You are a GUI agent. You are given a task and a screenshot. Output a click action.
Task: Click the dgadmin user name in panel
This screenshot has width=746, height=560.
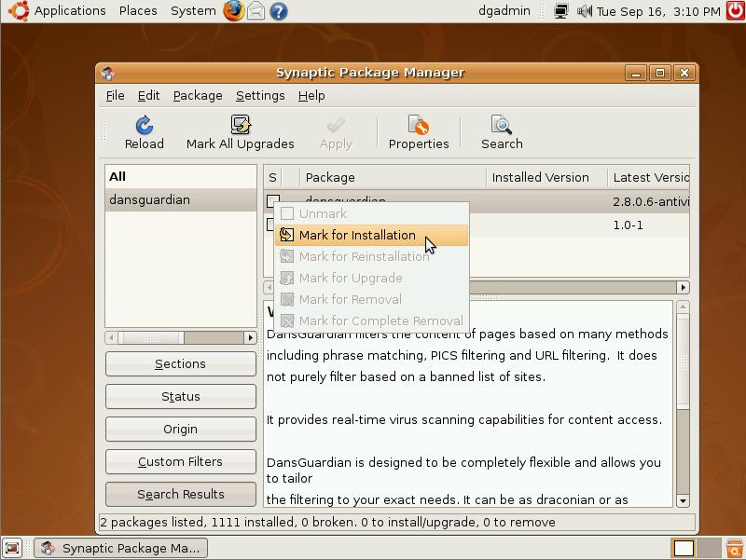tap(504, 10)
